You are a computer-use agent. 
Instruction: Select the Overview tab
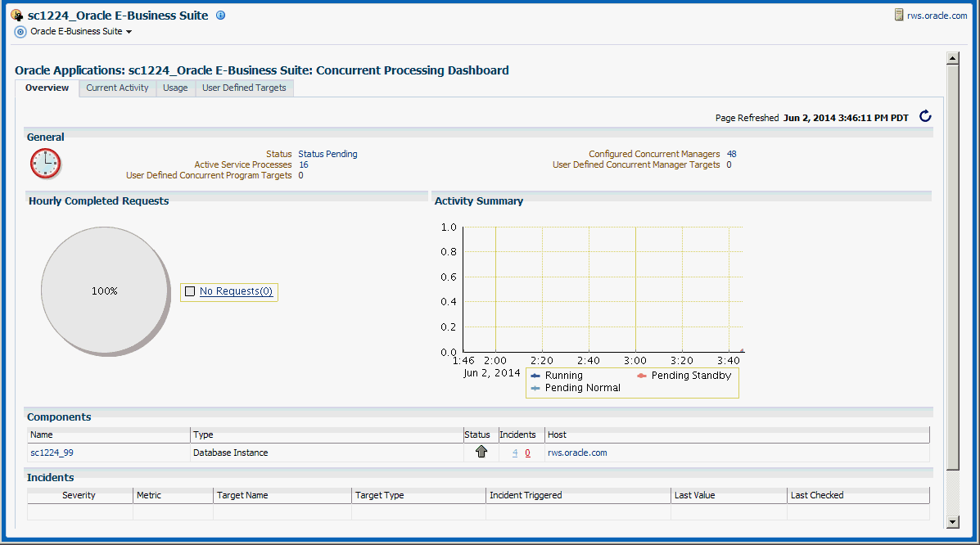pyautogui.click(x=47, y=88)
